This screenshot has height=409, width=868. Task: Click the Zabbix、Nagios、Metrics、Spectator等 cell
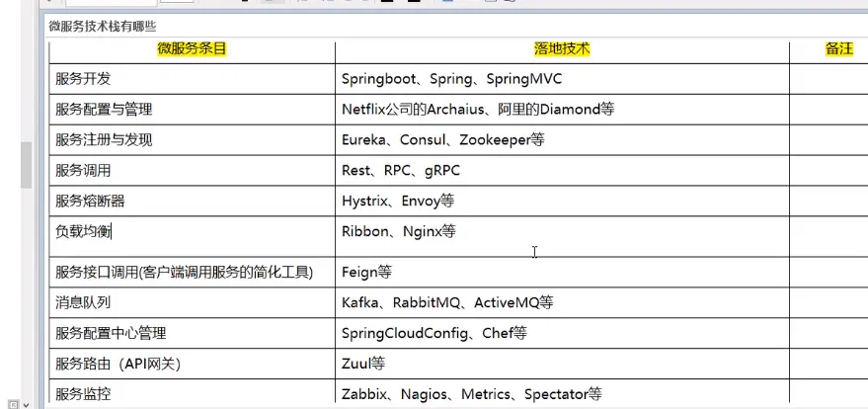coord(562,392)
